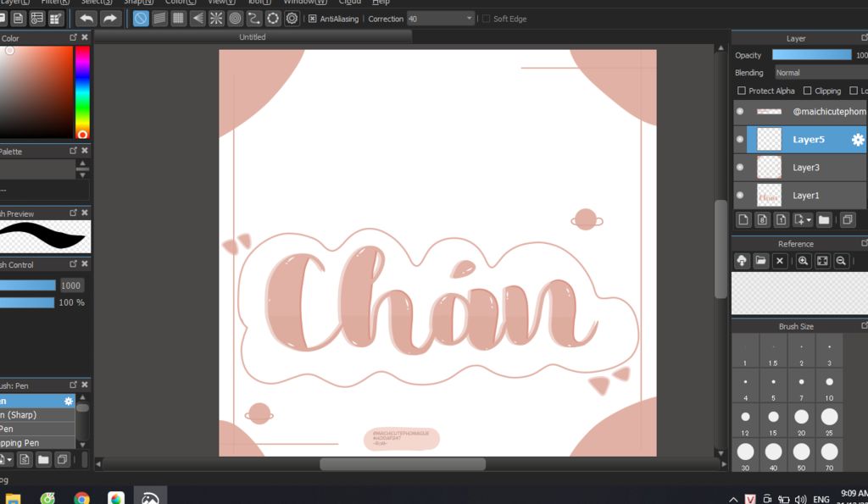Select the Mapping Pen brush
868x504 pixels.
(x=37, y=443)
